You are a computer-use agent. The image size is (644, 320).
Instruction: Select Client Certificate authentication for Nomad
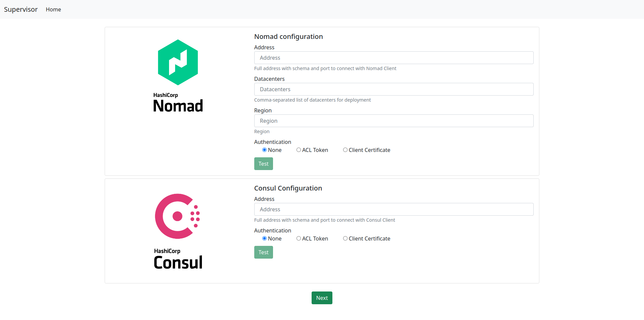pos(345,150)
